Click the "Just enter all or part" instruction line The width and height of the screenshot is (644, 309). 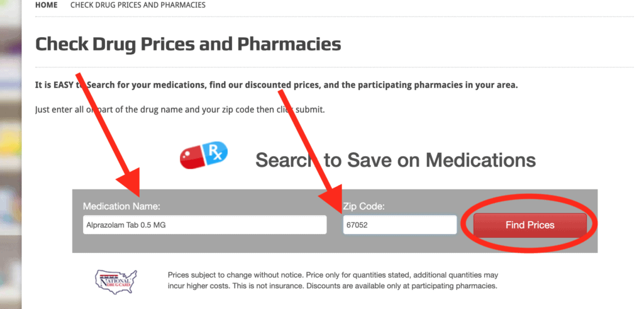180,110
